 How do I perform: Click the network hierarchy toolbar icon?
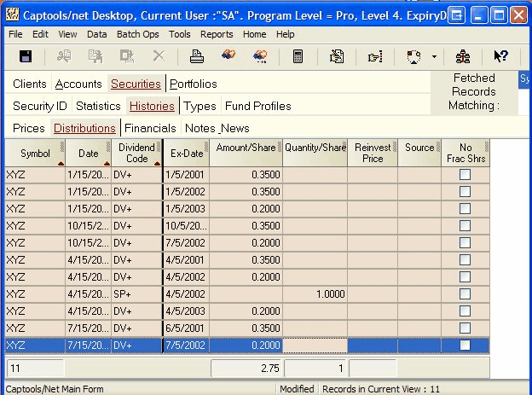click(463, 56)
